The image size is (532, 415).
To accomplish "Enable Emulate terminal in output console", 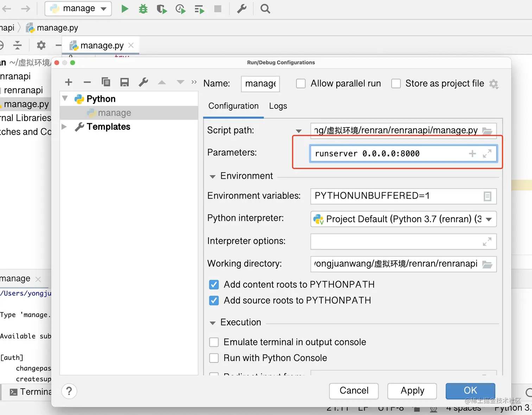I will pyautogui.click(x=214, y=342).
